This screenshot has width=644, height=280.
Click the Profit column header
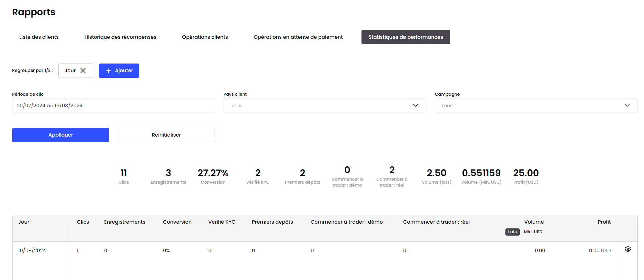pos(604,222)
